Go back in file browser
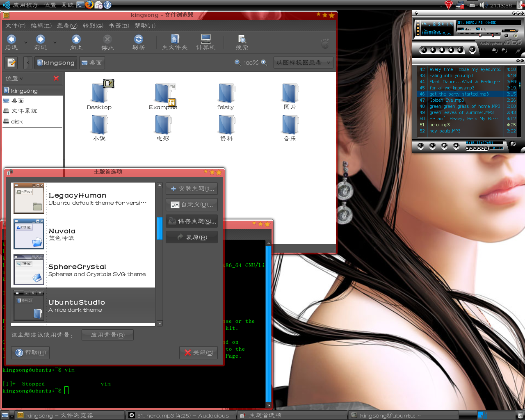 click(x=11, y=42)
